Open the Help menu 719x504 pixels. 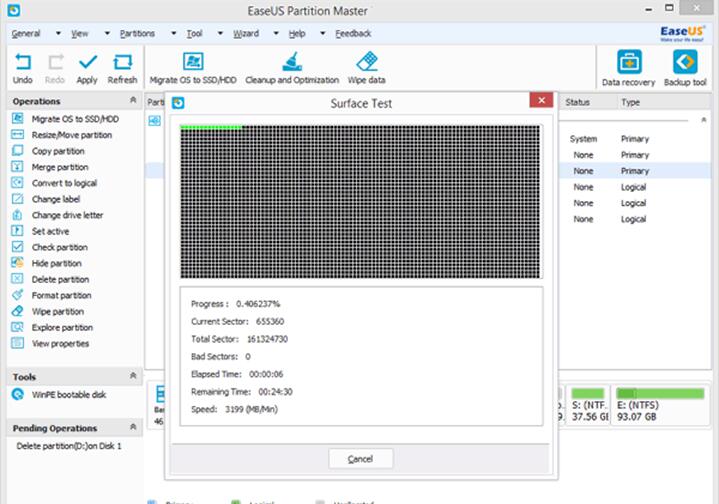click(x=297, y=33)
